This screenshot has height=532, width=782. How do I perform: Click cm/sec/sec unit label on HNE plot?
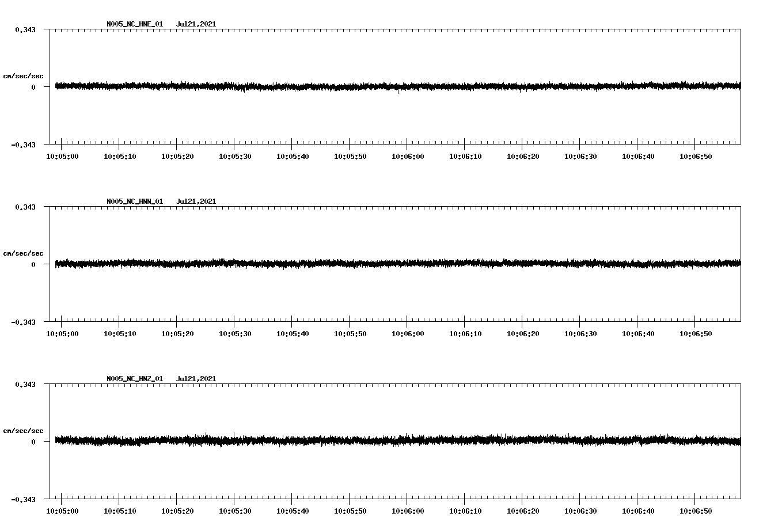tap(23, 76)
